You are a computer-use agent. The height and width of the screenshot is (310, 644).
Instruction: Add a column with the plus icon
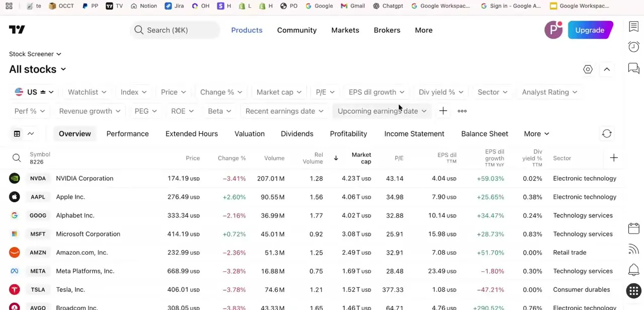(x=614, y=158)
